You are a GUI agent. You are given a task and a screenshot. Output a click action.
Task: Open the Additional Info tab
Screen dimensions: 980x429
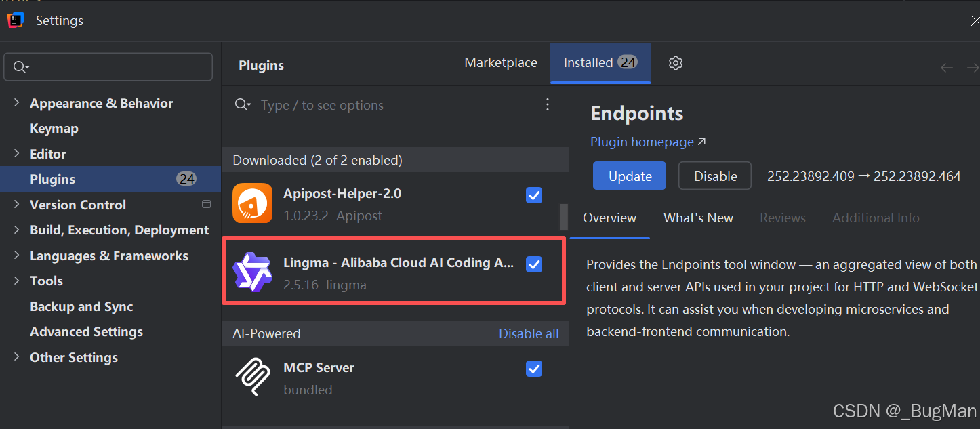876,218
